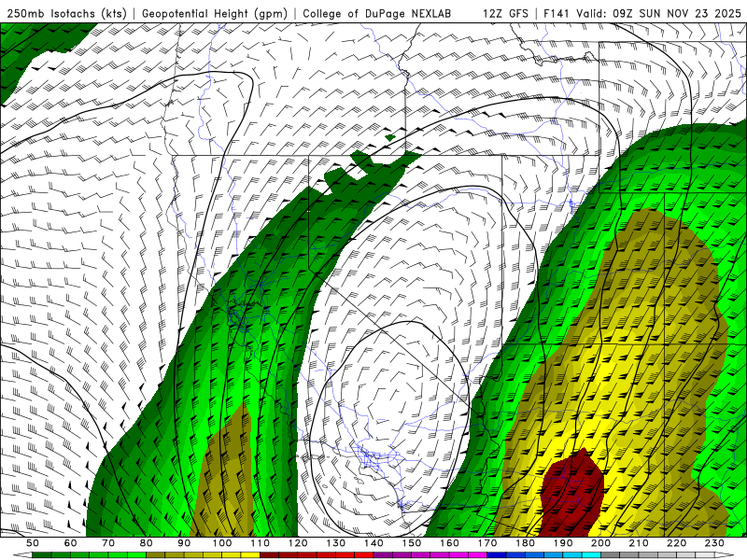The width and height of the screenshot is (747, 560).
Task: Click the 200 label on the legend scale
Action: click(x=601, y=543)
